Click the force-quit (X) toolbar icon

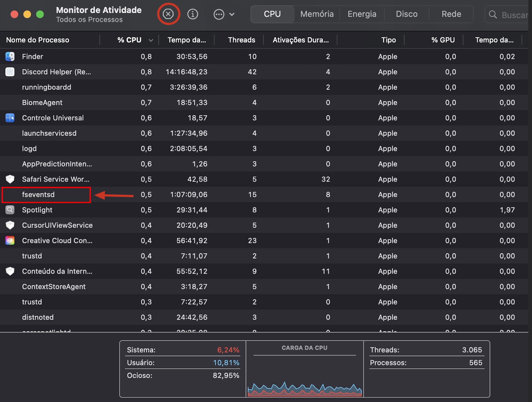coord(168,14)
